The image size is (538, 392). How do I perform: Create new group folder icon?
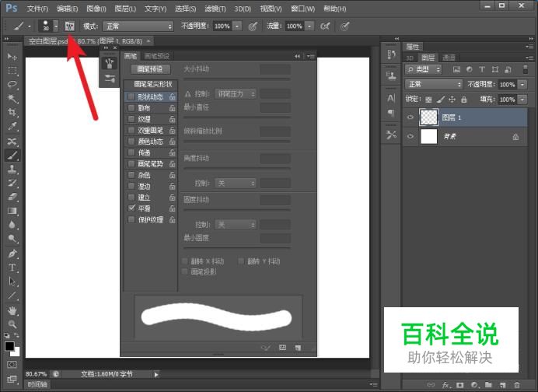pyautogui.click(x=488, y=385)
